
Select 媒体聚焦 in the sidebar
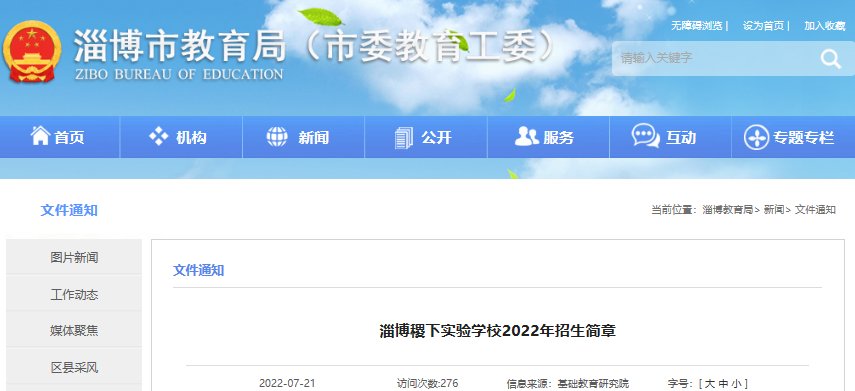[x=74, y=330]
